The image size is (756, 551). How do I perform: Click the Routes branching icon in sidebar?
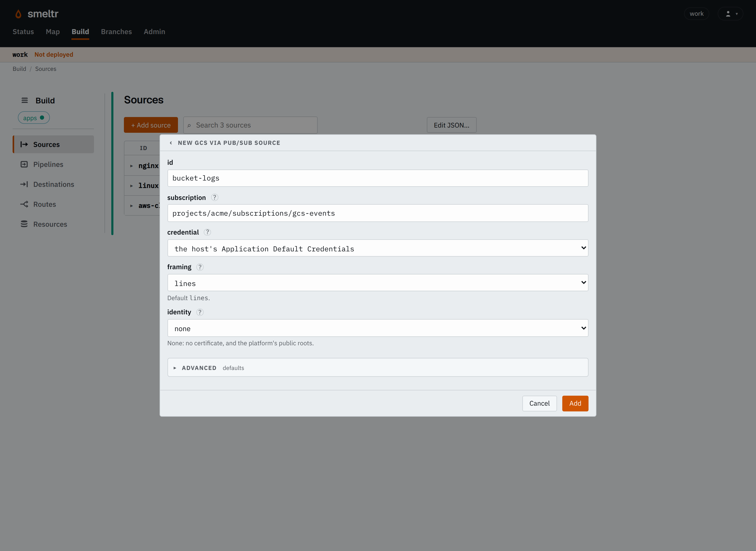point(24,204)
